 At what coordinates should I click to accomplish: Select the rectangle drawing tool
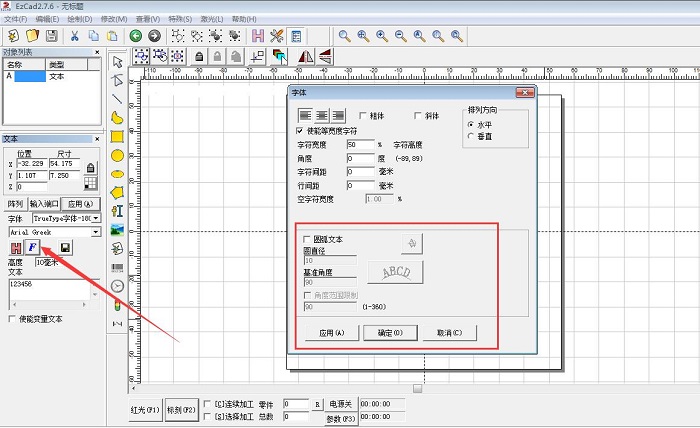118,136
